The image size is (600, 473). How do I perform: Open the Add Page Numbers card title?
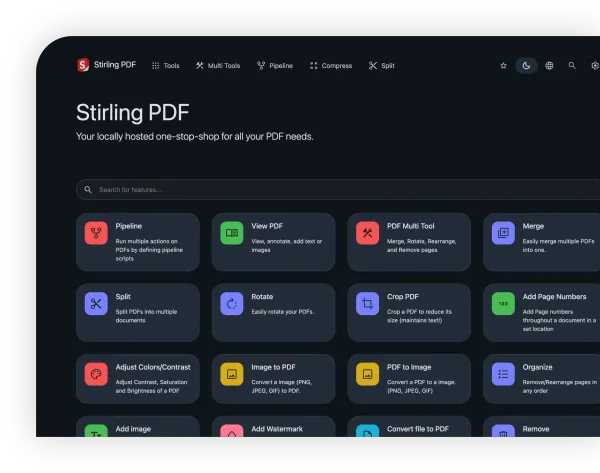[x=554, y=297]
